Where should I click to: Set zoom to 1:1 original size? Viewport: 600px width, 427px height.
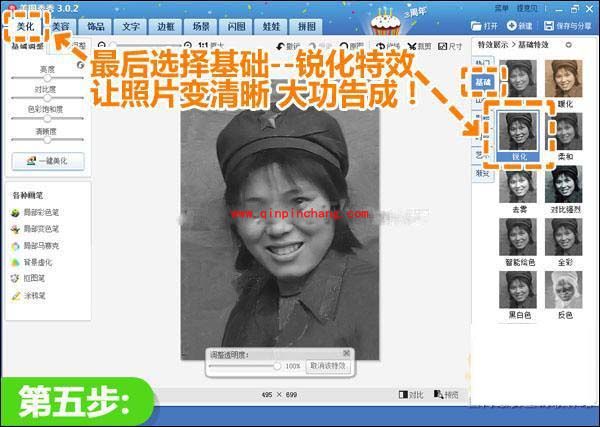(x=203, y=45)
